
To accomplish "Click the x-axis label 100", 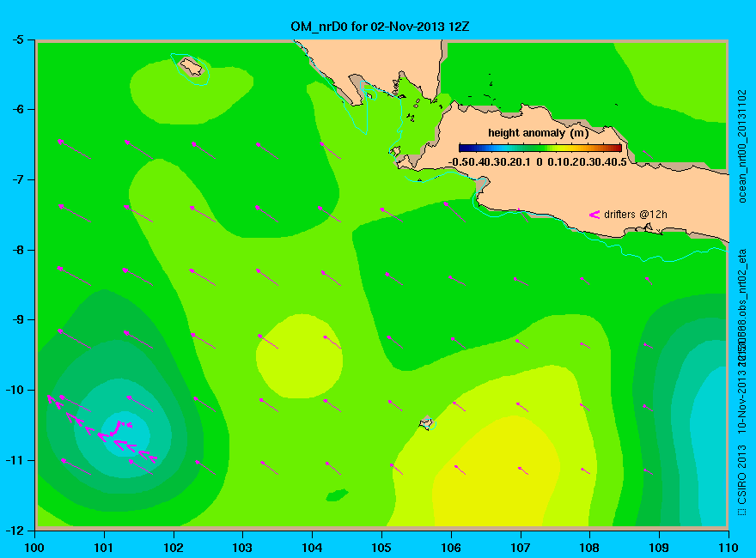I will [34, 548].
